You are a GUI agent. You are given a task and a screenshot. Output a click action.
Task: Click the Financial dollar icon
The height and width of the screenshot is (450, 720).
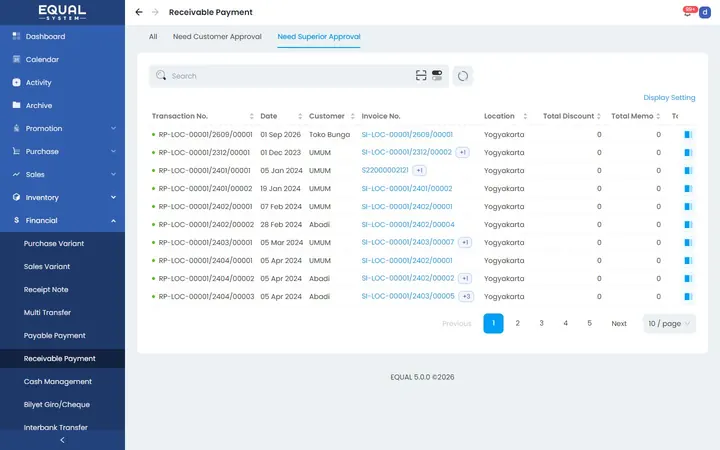pos(17,220)
